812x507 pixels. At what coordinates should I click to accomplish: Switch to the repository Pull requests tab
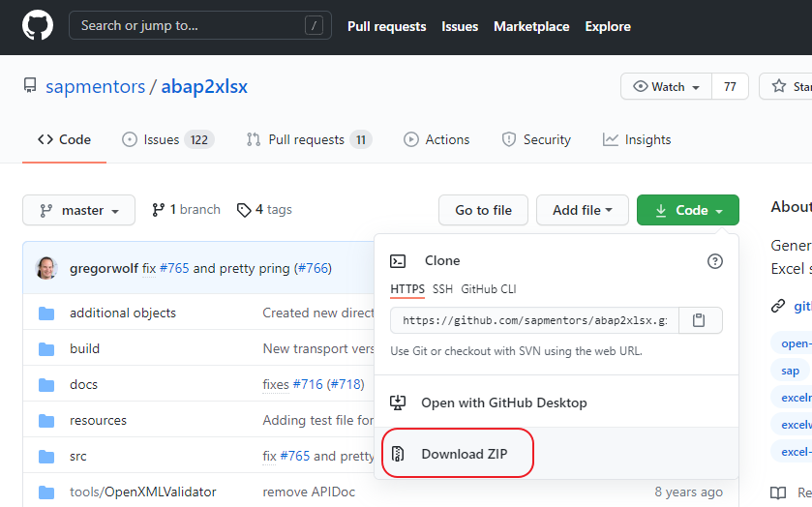coord(309,140)
